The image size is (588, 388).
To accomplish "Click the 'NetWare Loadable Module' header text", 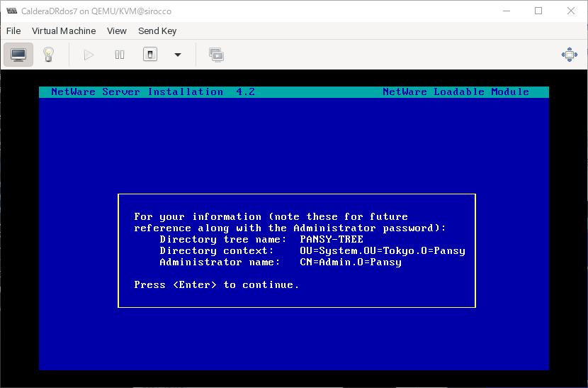I will point(456,92).
